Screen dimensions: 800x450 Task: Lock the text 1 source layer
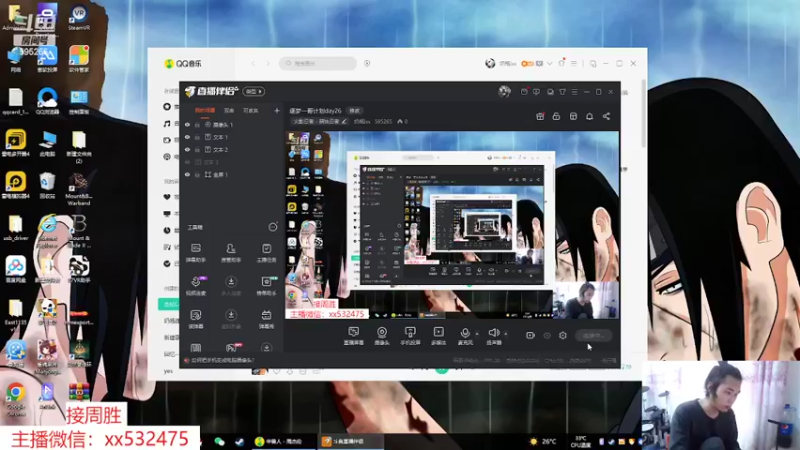point(197,137)
